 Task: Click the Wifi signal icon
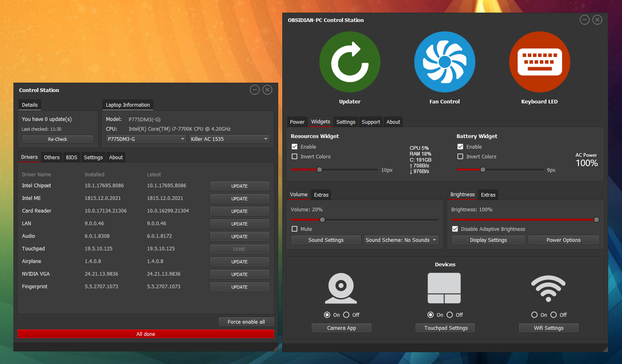[x=548, y=288]
